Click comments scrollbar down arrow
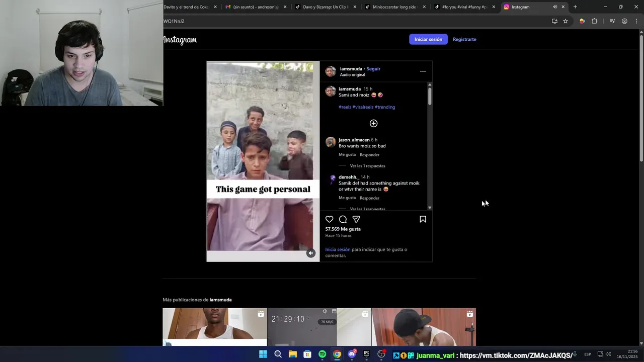The width and height of the screenshot is (644, 362). pyautogui.click(x=430, y=208)
